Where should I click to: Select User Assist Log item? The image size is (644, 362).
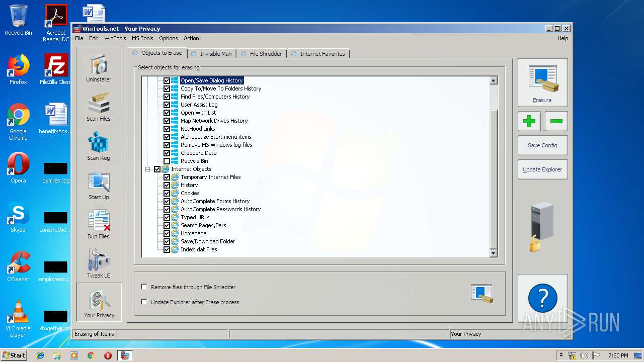[x=199, y=105]
